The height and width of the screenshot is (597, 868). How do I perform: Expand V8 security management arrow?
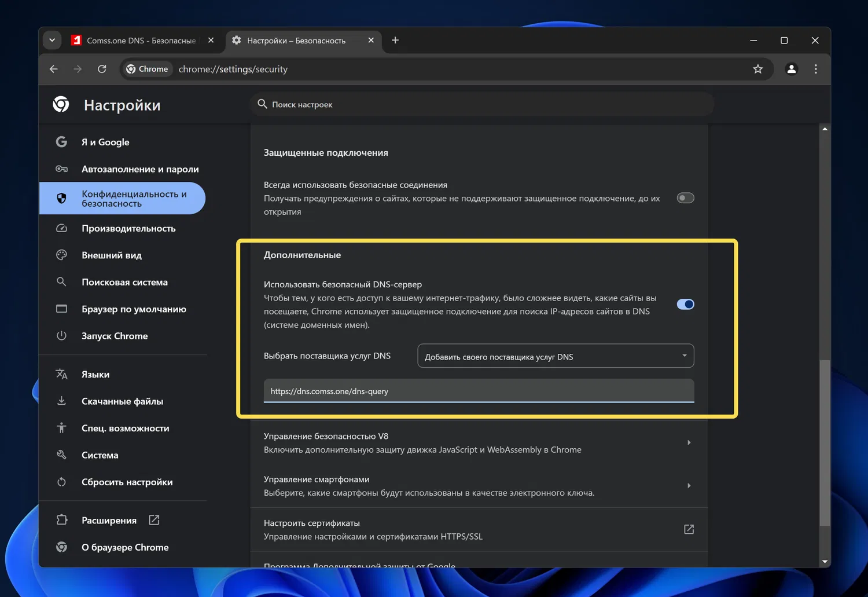(x=689, y=442)
